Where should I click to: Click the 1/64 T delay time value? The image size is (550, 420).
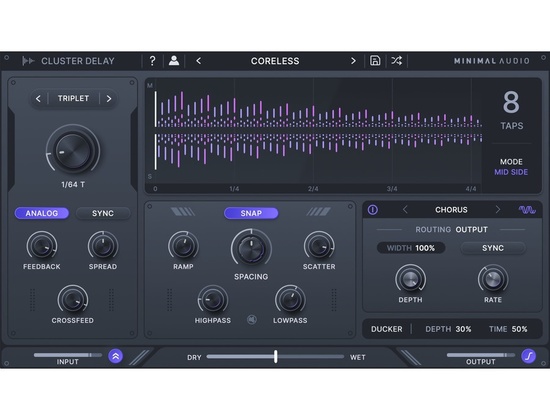(73, 185)
